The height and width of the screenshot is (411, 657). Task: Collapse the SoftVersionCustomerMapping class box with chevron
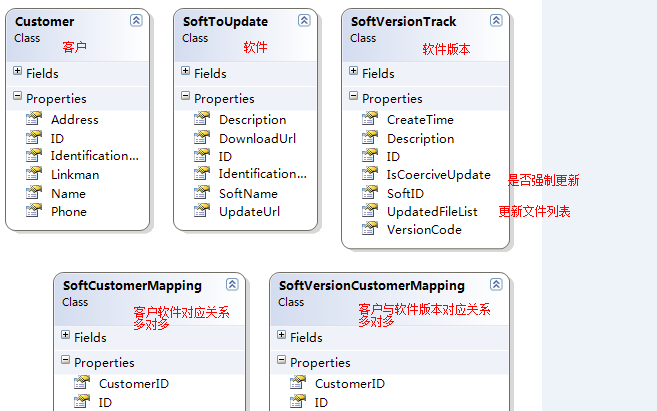coord(496,284)
